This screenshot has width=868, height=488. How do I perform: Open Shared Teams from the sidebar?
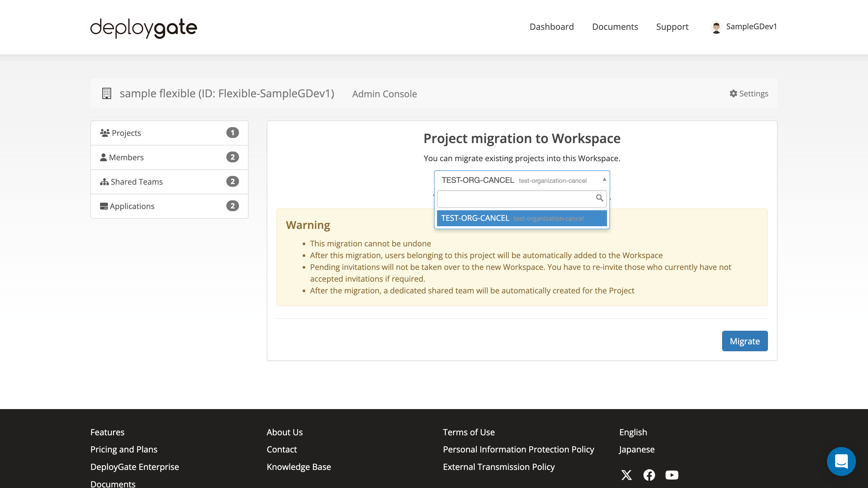point(136,182)
